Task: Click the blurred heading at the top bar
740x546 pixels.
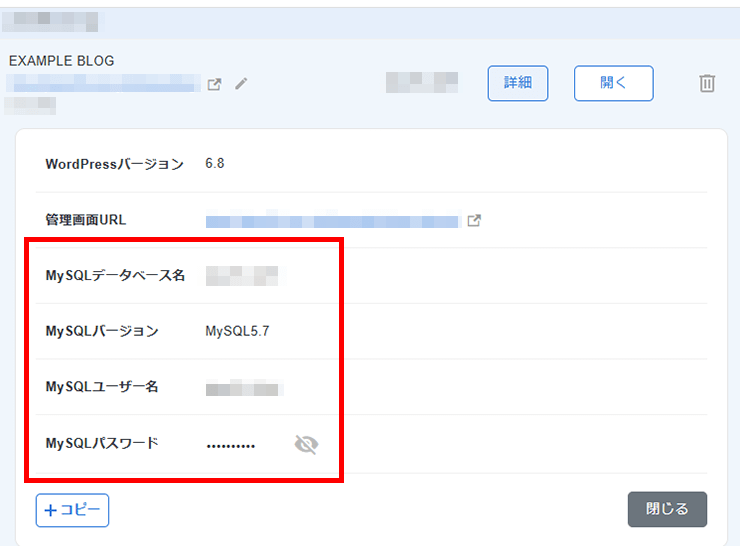Action: [x=56, y=20]
